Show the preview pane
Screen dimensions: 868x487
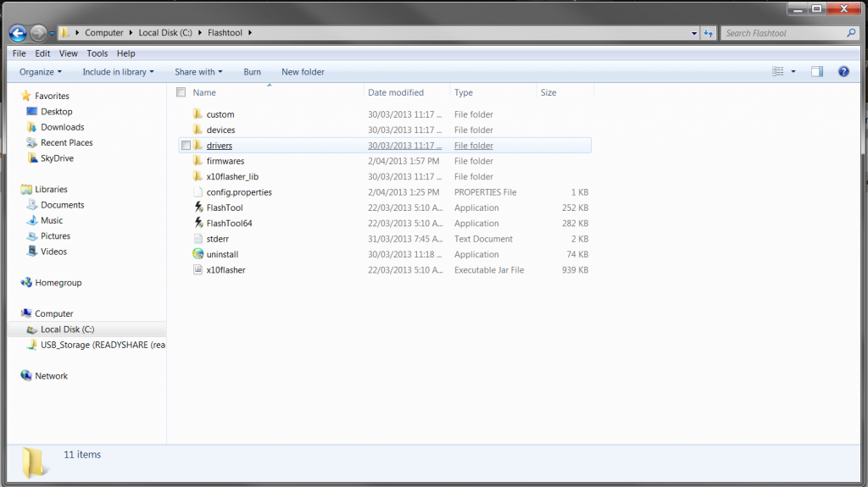[817, 71]
